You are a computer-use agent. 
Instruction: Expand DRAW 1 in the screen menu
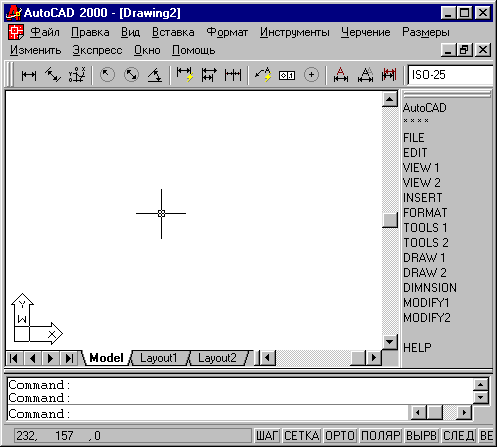424,258
